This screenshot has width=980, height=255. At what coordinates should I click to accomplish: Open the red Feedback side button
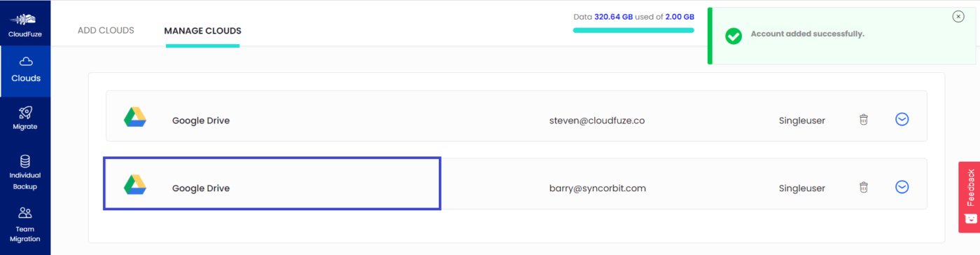[969, 197]
